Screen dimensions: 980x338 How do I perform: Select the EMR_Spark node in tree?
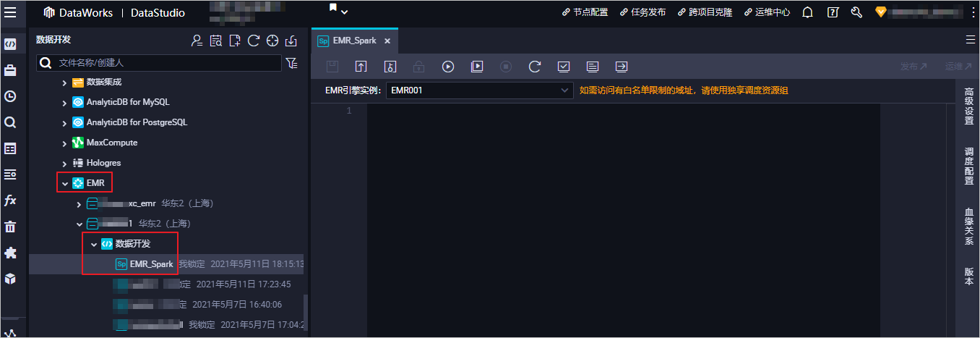[151, 264]
